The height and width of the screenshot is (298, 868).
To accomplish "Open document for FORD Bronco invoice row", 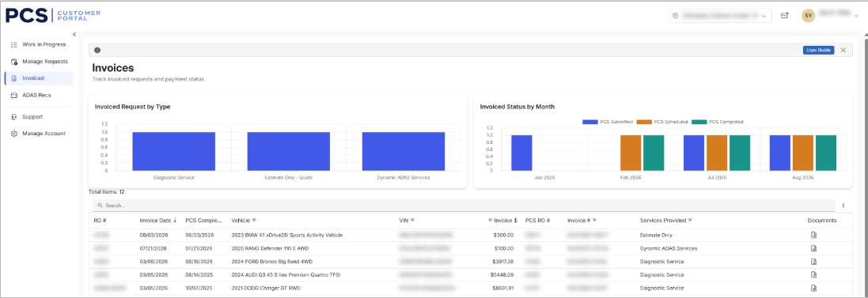I will (x=813, y=262).
